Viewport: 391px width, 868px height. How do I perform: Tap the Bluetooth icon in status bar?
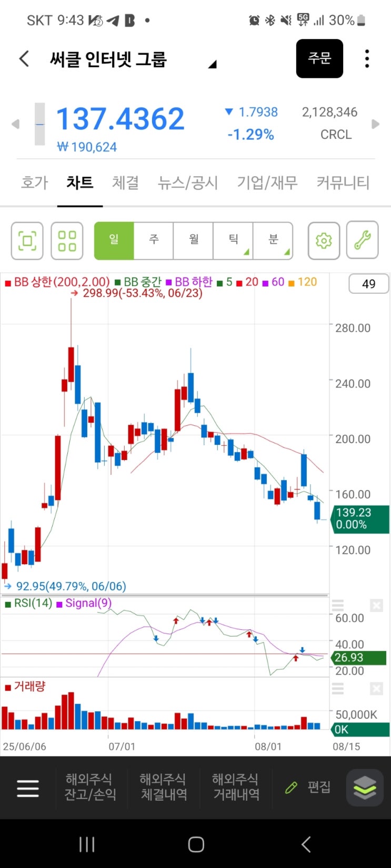pyautogui.click(x=270, y=21)
